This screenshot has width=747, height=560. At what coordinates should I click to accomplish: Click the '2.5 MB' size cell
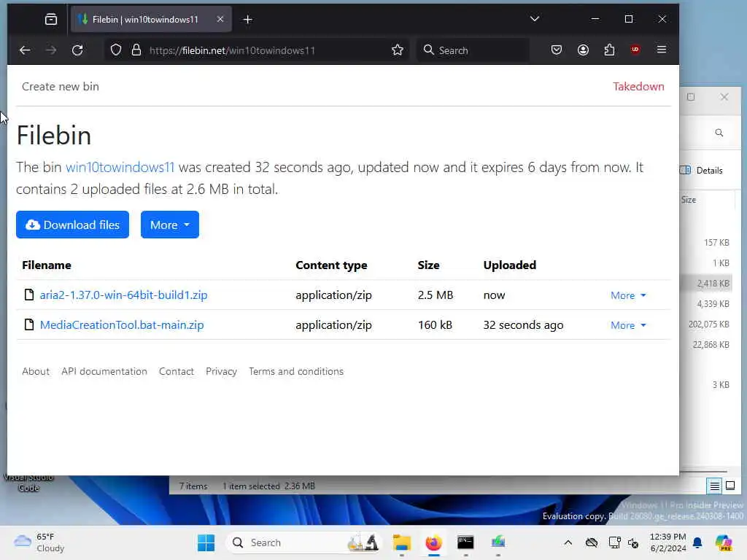pyautogui.click(x=436, y=295)
